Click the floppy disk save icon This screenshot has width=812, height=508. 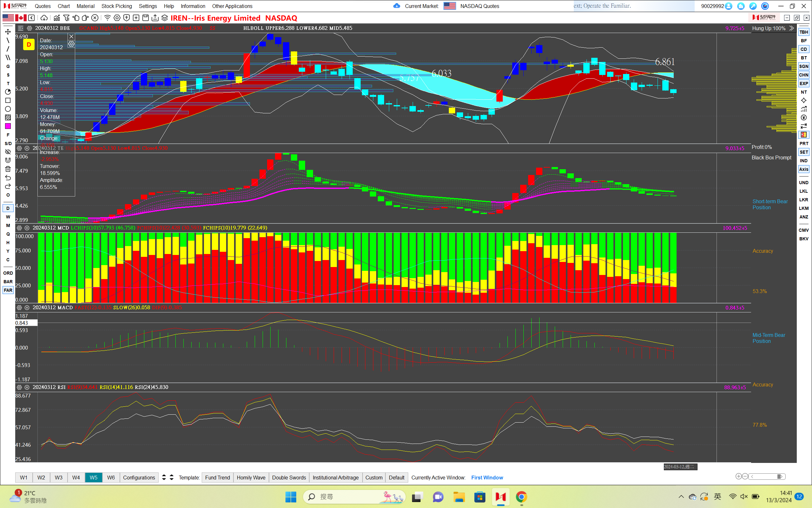(x=145, y=18)
